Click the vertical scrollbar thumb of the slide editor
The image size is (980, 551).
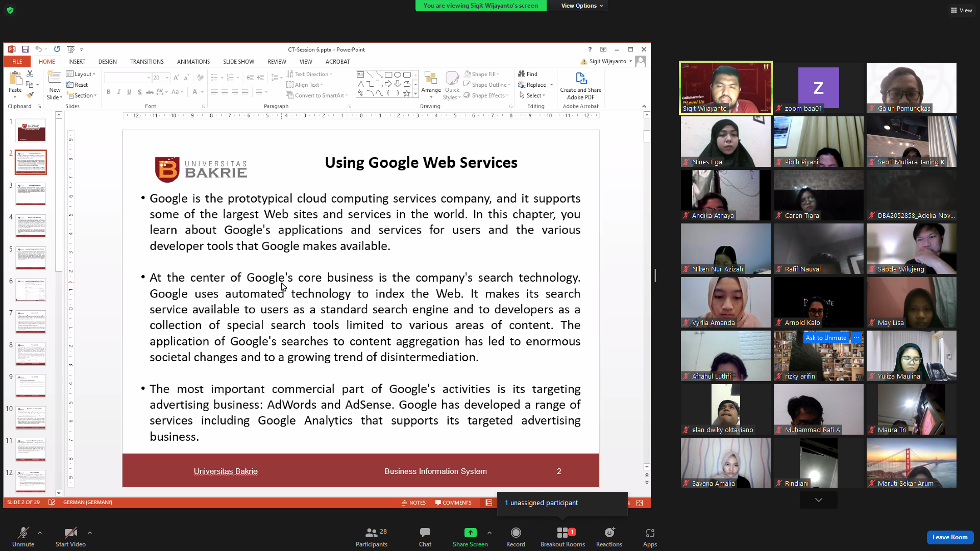[x=647, y=136]
